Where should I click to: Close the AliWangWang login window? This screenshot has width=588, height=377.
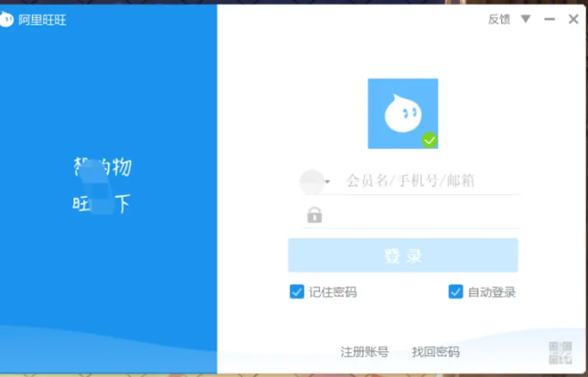pos(573,19)
